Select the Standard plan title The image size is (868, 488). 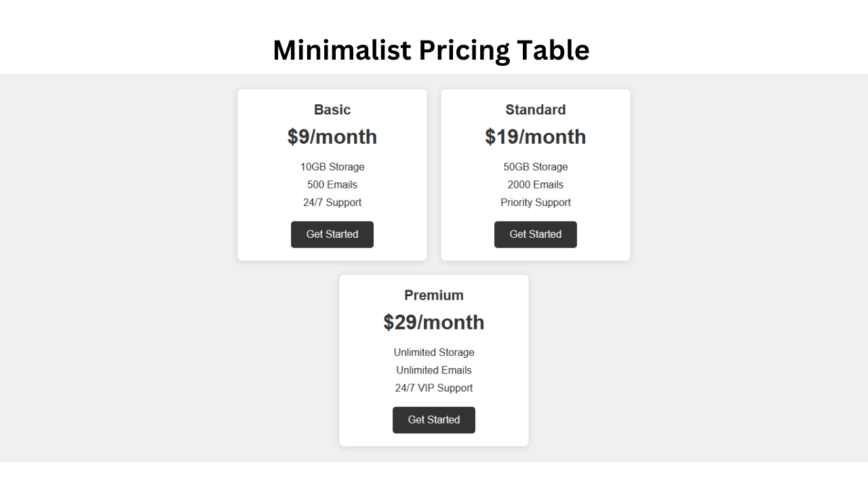coord(536,110)
